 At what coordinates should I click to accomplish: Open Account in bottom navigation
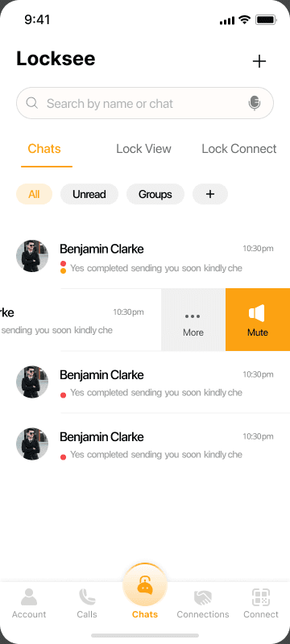click(x=29, y=603)
